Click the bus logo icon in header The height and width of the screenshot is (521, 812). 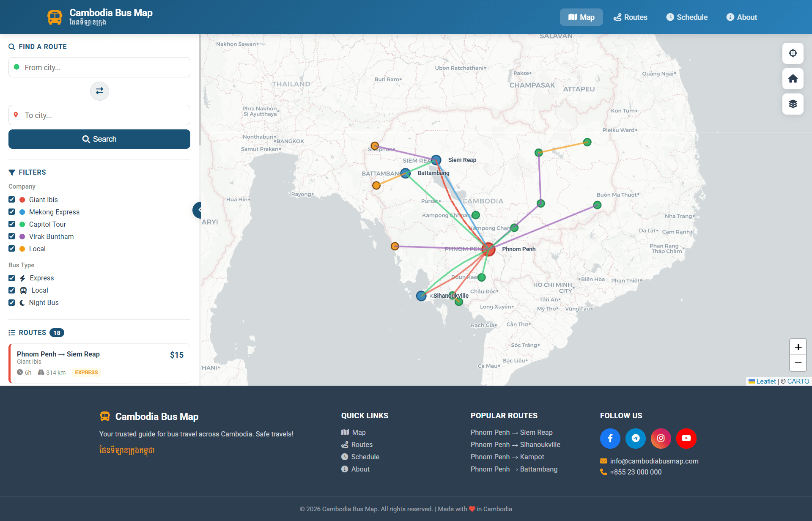click(x=55, y=17)
